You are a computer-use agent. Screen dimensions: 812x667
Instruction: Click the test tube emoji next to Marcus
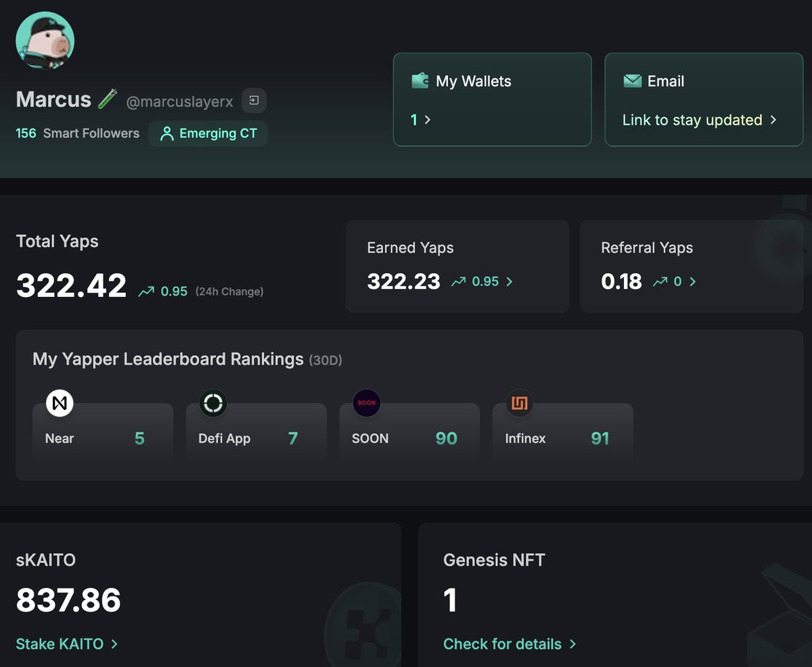coord(108,99)
